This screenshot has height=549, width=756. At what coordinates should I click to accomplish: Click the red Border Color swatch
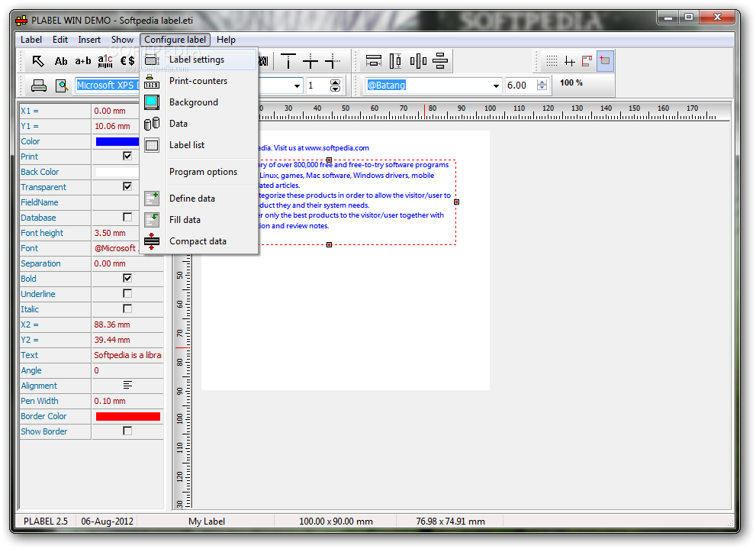tap(127, 416)
